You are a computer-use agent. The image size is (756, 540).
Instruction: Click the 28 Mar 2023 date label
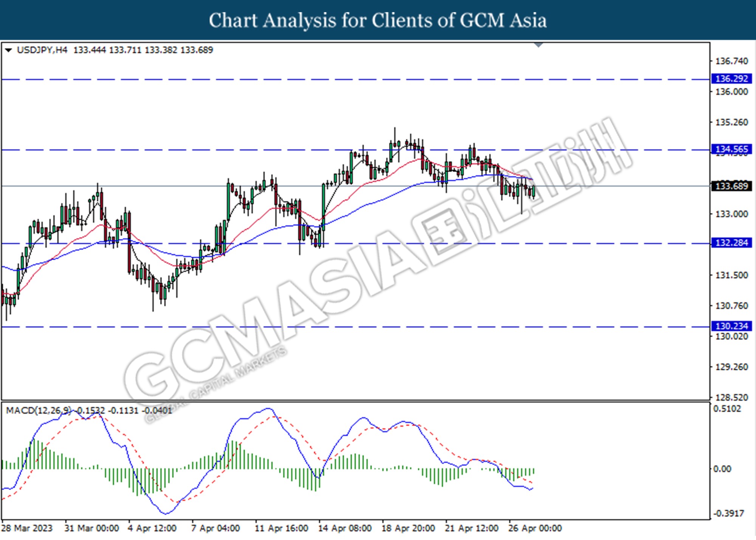(x=27, y=528)
